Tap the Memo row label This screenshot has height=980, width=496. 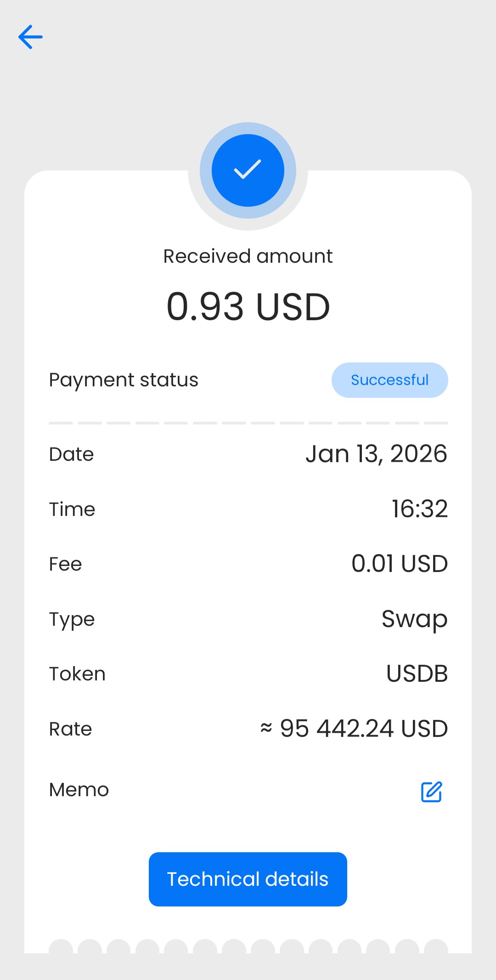click(79, 790)
